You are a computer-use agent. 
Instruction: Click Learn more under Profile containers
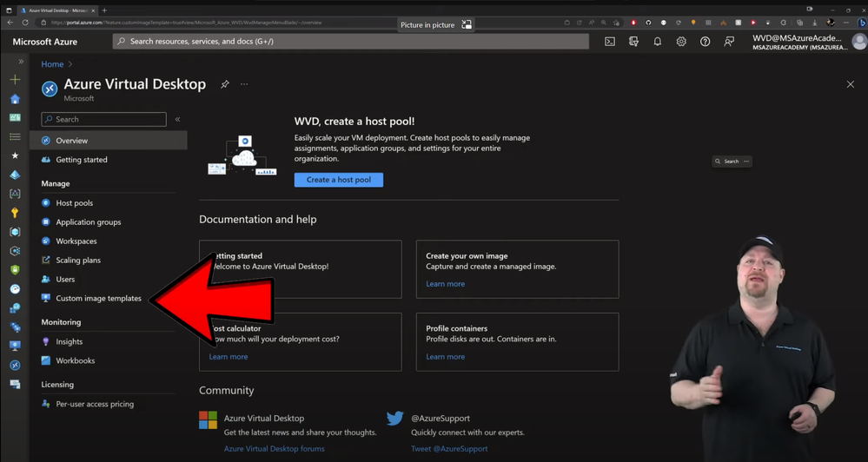click(445, 357)
